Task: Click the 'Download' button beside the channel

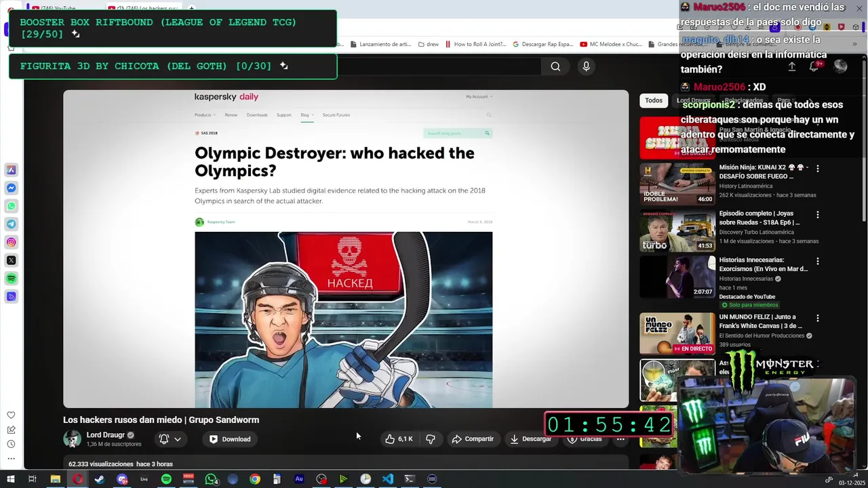Action: click(230, 439)
